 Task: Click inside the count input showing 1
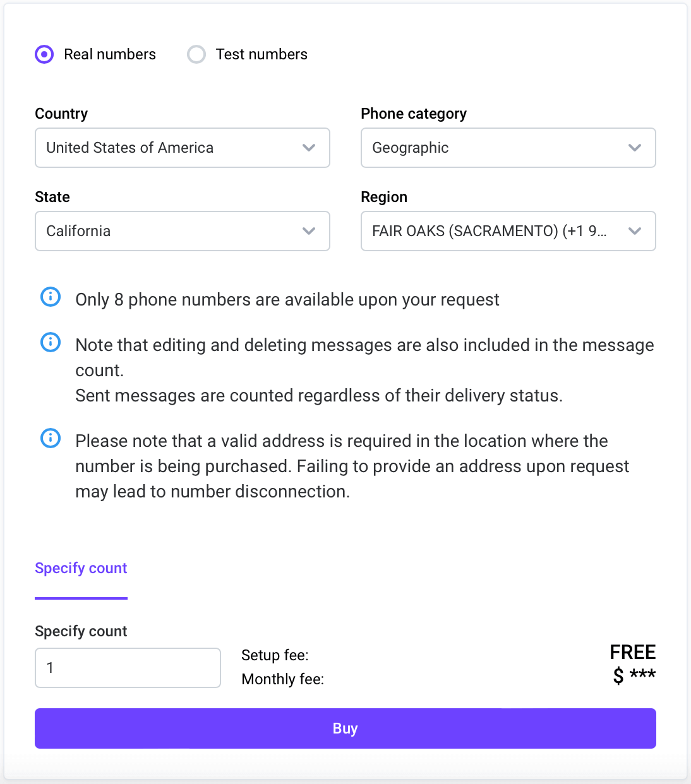[x=128, y=667]
